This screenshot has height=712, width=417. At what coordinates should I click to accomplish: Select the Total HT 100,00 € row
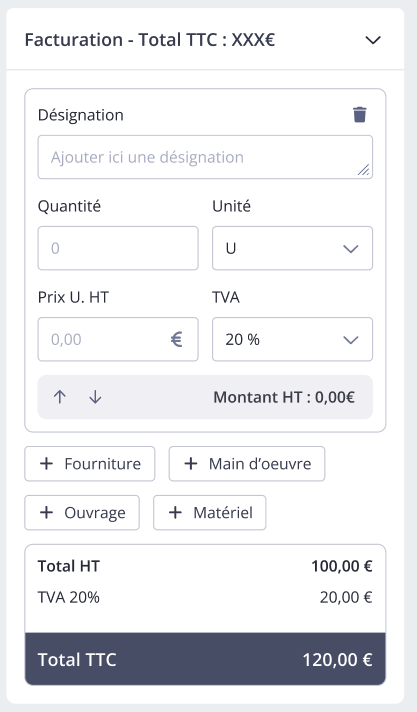point(205,566)
